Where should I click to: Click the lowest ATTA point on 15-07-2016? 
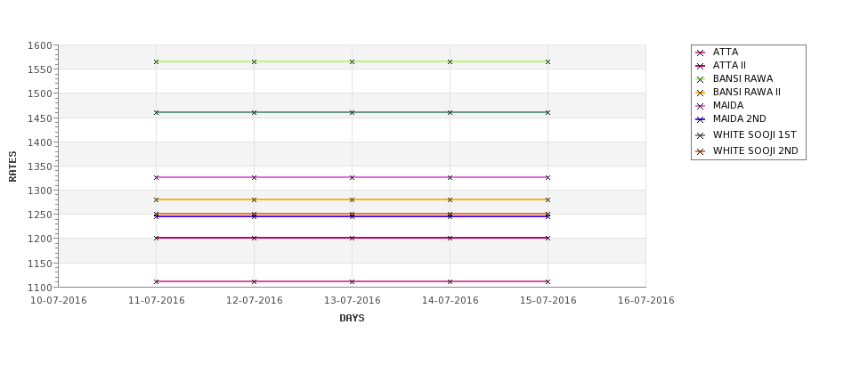coord(548,281)
